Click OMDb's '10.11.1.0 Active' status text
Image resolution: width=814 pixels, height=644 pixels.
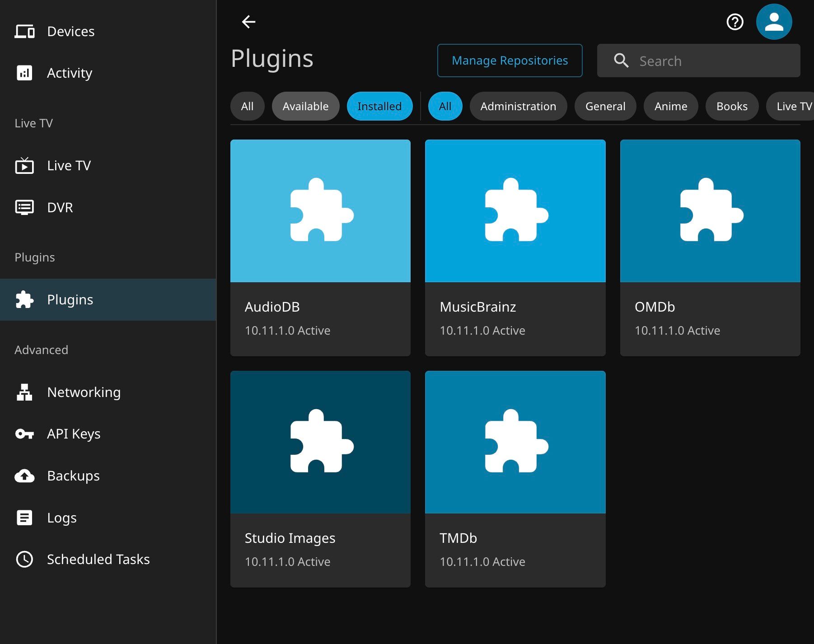point(677,331)
